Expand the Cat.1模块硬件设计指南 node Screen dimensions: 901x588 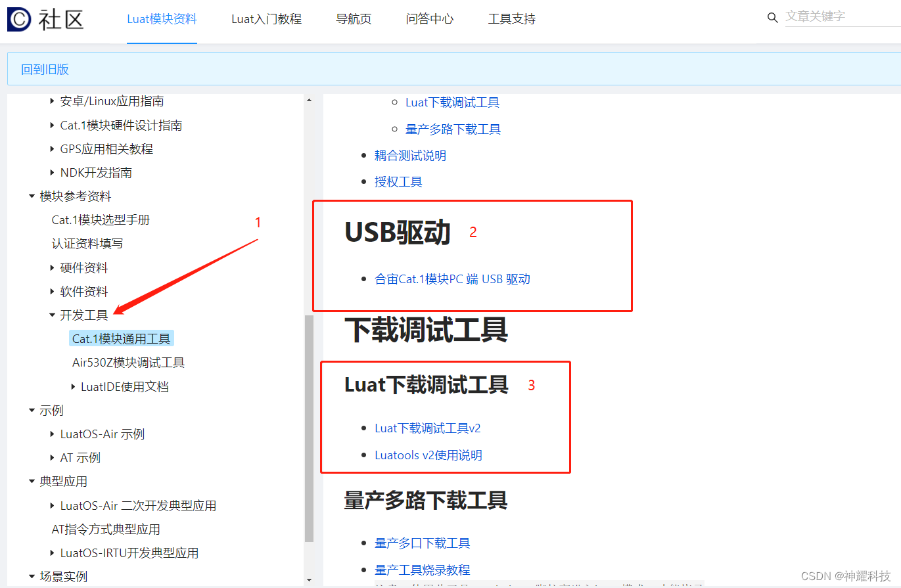53,125
